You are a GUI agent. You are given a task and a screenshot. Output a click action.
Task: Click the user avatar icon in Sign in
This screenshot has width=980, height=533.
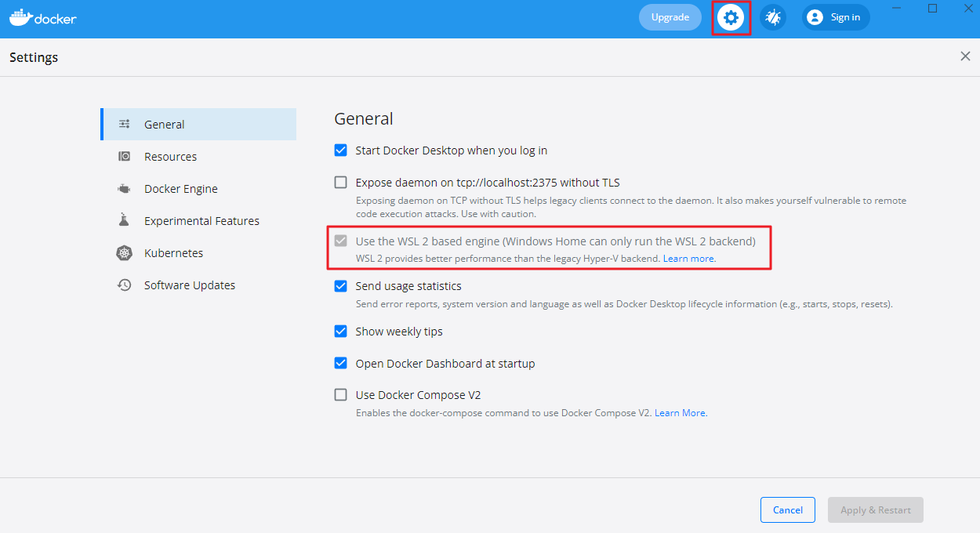pyautogui.click(x=815, y=17)
